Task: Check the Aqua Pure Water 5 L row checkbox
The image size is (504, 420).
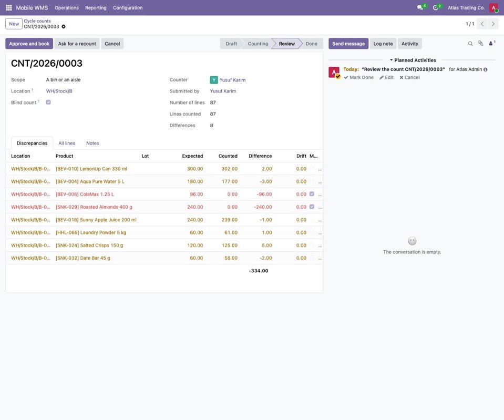Action: 312,181
